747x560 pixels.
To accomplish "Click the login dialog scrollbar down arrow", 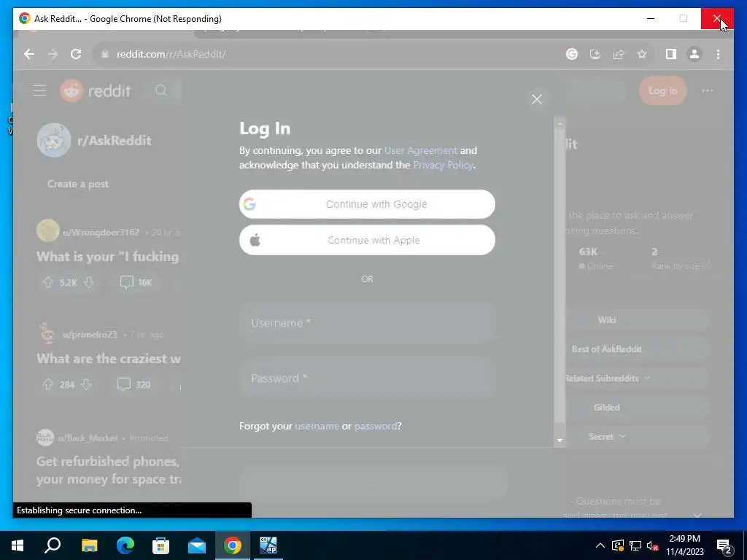I will 560,440.
